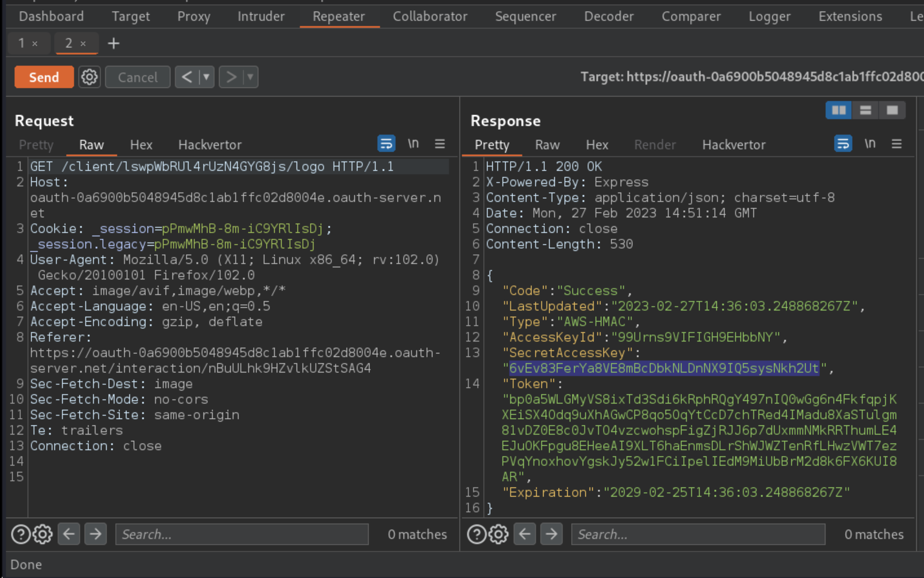The height and width of the screenshot is (578, 924).
Task: Toggle non-printable chars in Response panel
Action: point(870,144)
